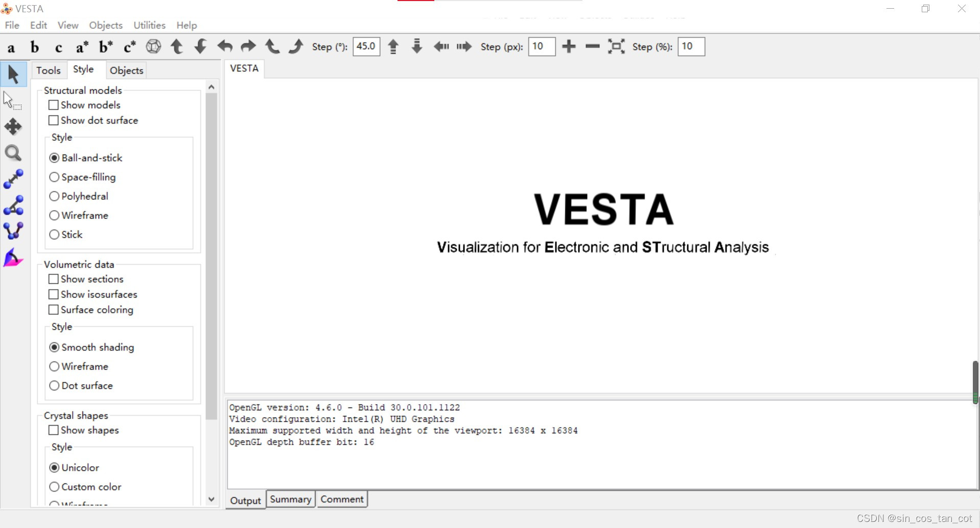Select the bond angle measurement tool
Viewport: 980px width, 528px height.
13,205
